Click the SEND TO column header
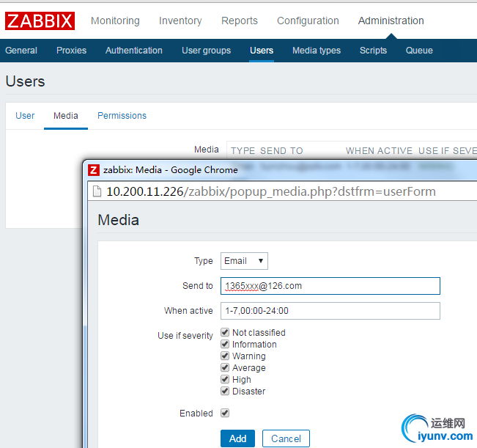477x448 pixels. [281, 150]
